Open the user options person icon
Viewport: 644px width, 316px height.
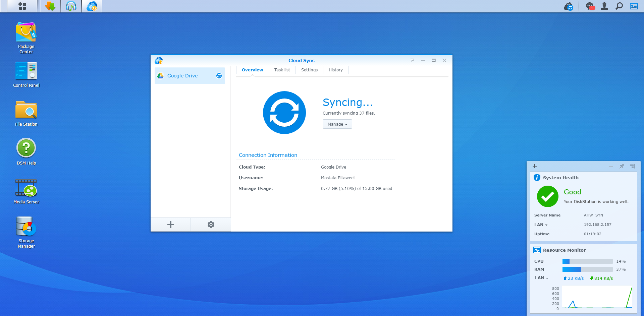pyautogui.click(x=604, y=6)
